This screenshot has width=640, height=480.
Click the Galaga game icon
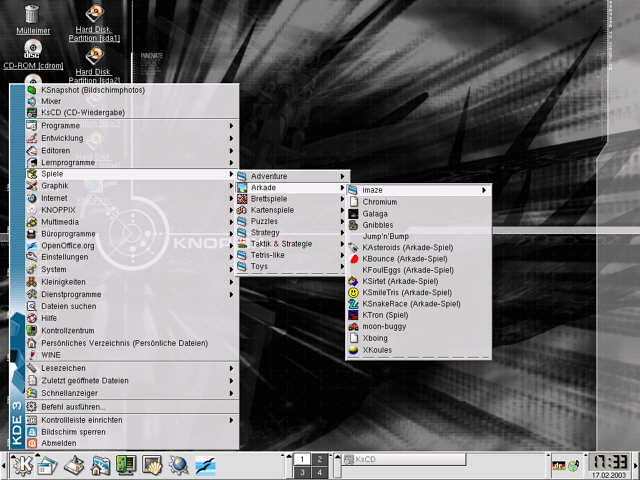tap(353, 213)
